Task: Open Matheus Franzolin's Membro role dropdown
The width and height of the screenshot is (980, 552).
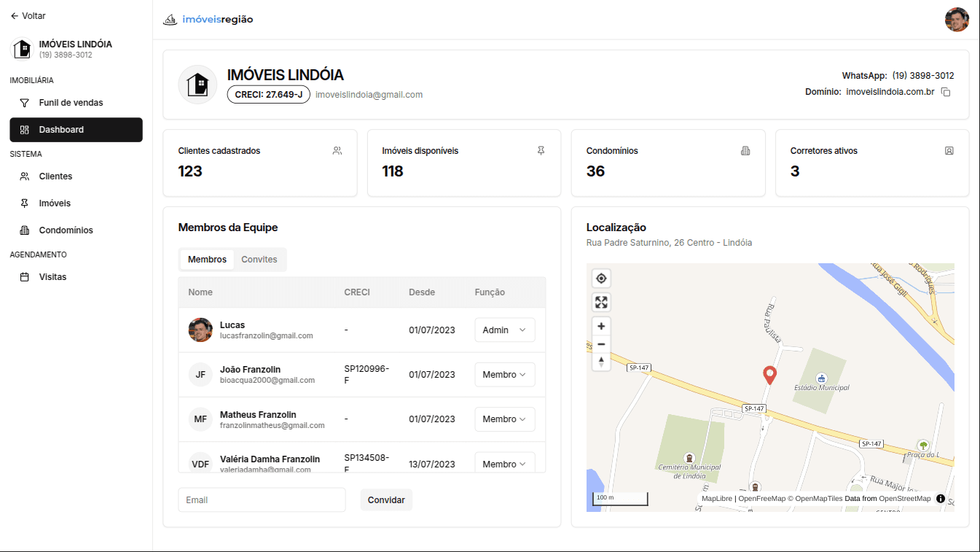Action: tap(504, 419)
